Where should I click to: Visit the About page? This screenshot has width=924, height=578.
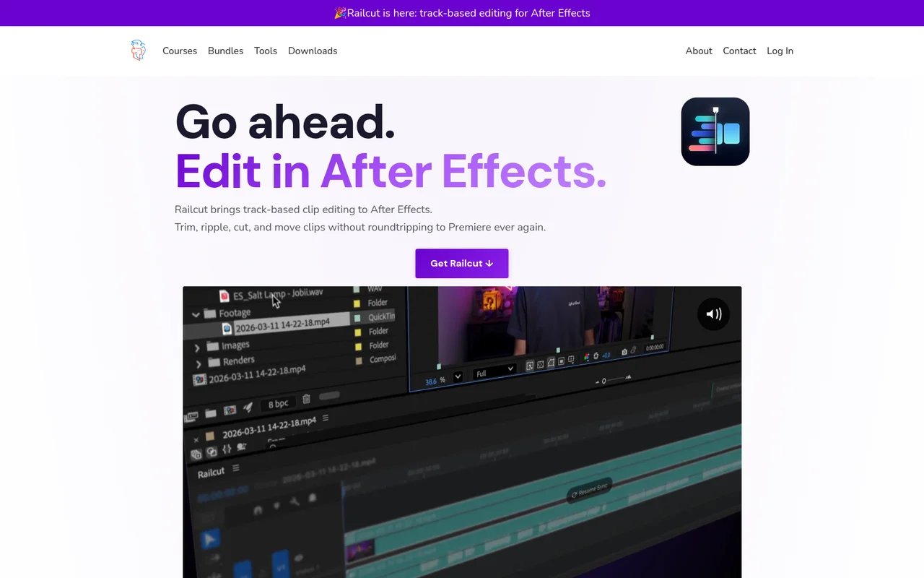pyautogui.click(x=699, y=51)
